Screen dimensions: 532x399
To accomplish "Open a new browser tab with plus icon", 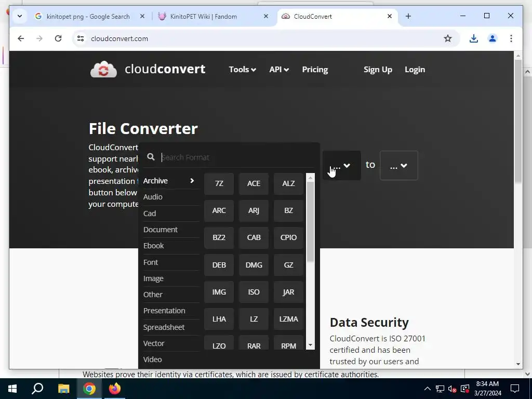I will (408, 16).
